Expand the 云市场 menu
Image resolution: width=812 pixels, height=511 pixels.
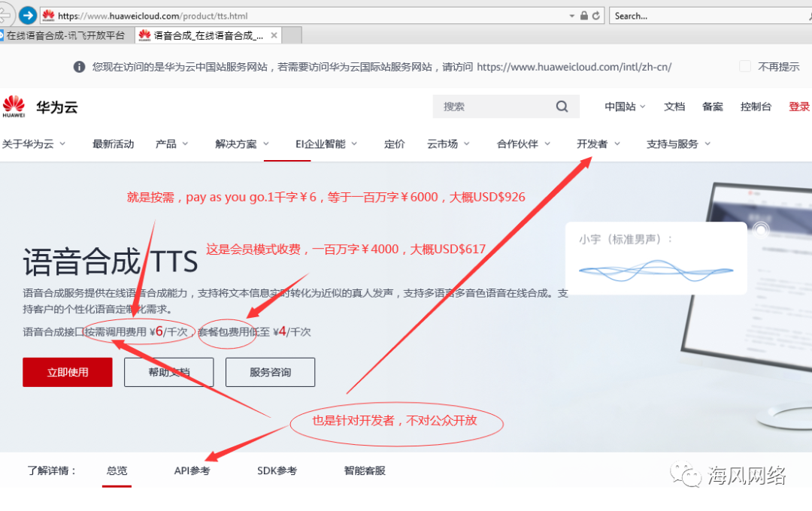coord(448,144)
